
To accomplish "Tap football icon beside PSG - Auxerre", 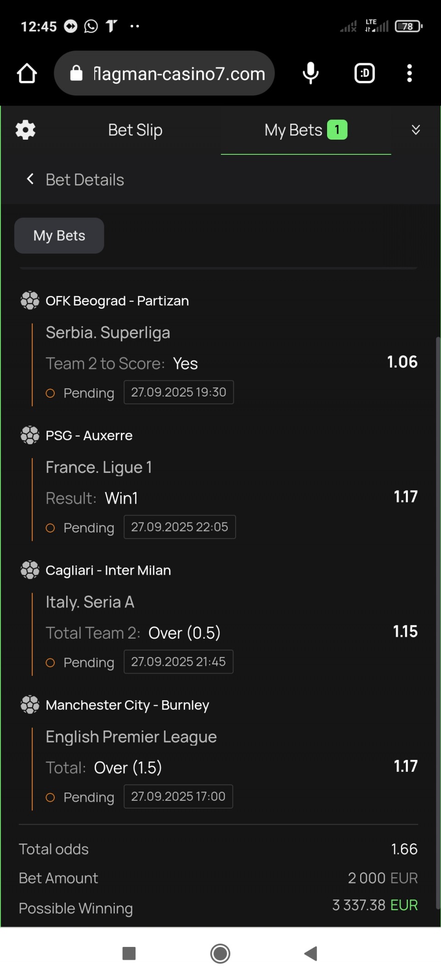I will (x=30, y=435).
